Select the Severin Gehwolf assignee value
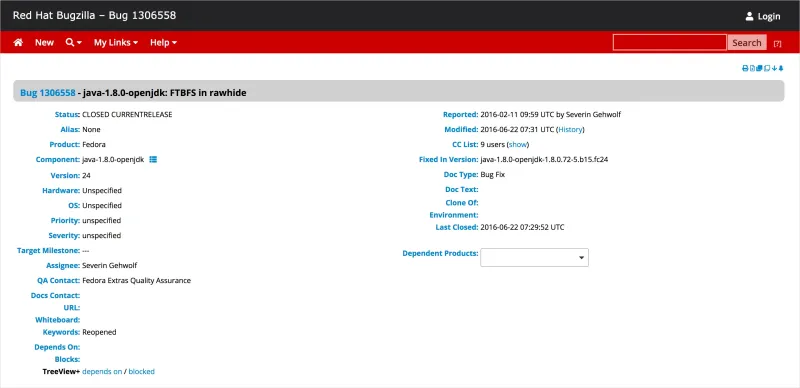This screenshot has width=800, height=388. coord(109,265)
